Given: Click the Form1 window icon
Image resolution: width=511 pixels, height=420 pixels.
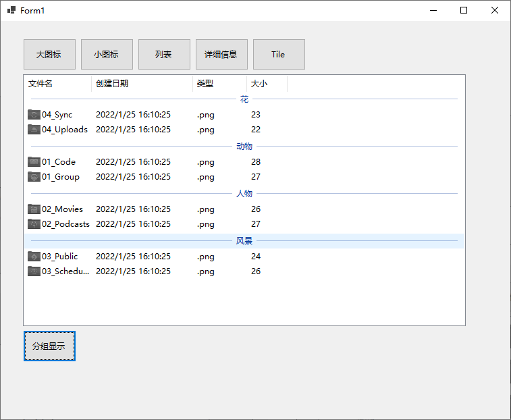Looking at the screenshot, I should pyautogui.click(x=11, y=10).
